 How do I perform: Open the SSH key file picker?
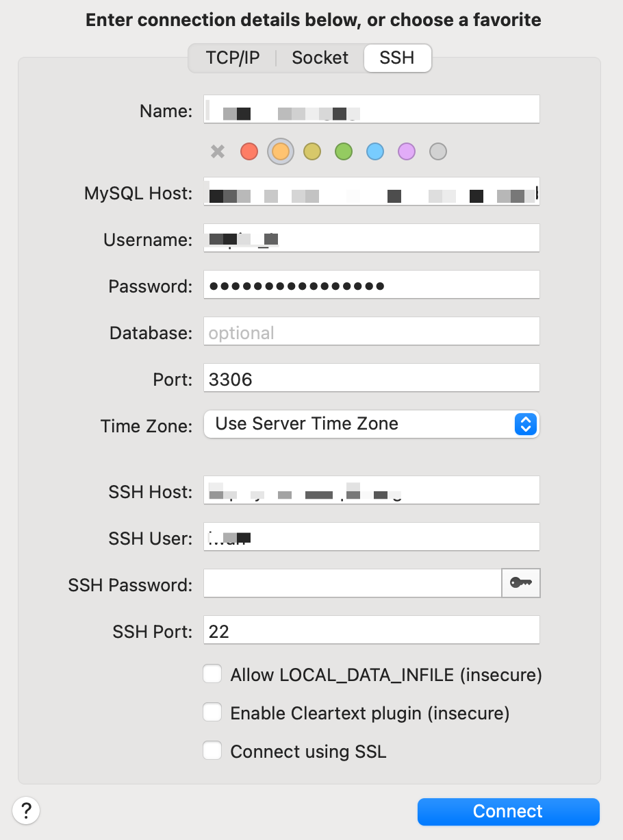[x=521, y=583]
